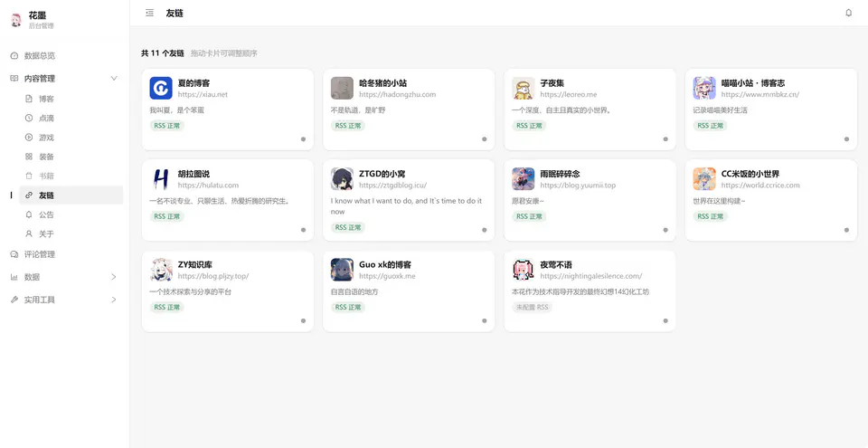Click the 共 11 个友链 count text
Screen dimensions: 868x448
click(x=163, y=53)
